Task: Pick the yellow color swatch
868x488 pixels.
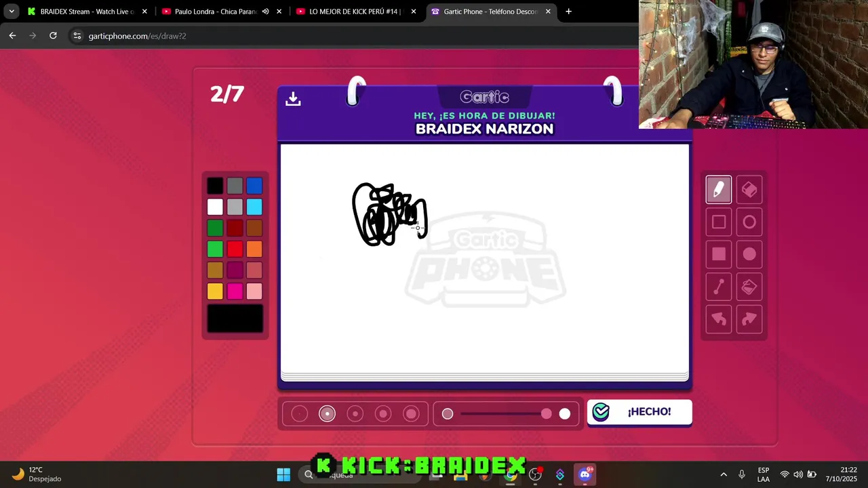Action: click(215, 291)
